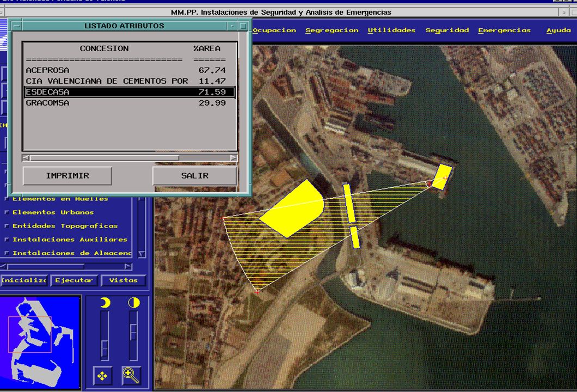Click the layer list horizontal scrollbar thumb
This screenshot has height=392, width=577.
click(46, 266)
